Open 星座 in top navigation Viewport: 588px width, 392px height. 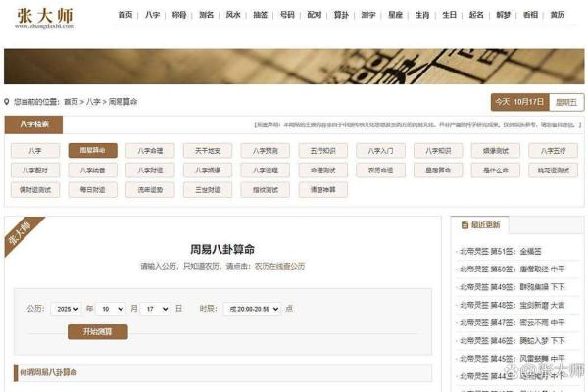(395, 15)
